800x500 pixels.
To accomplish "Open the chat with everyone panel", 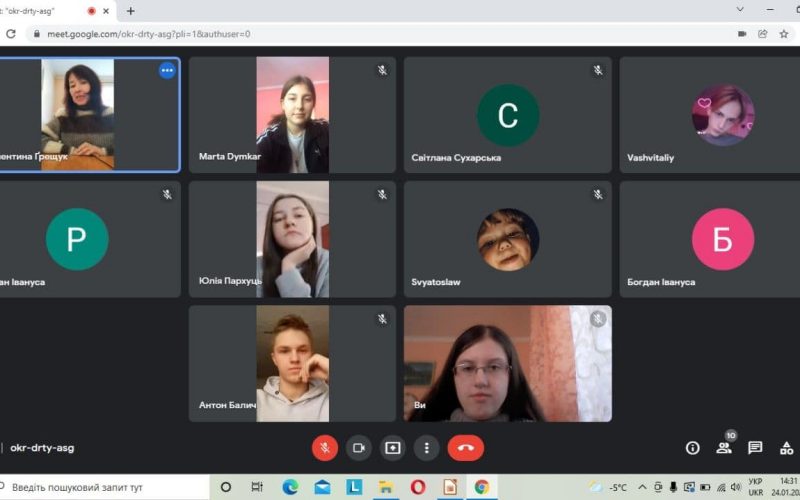I will tap(755, 448).
